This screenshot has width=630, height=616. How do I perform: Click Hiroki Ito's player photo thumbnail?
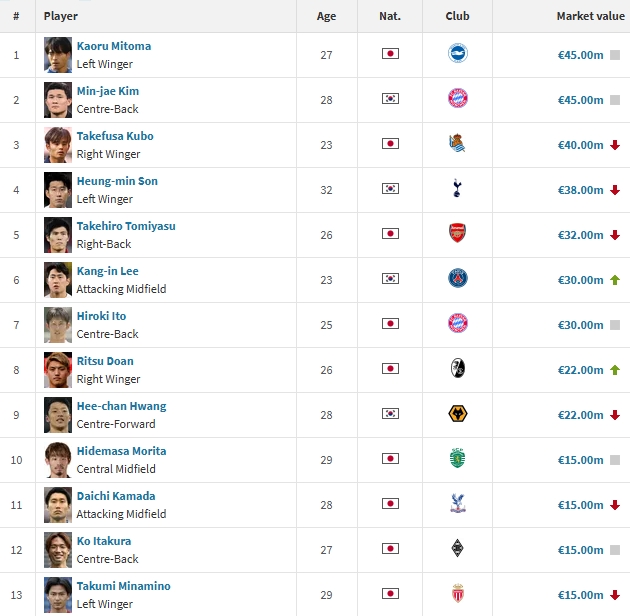coord(58,324)
